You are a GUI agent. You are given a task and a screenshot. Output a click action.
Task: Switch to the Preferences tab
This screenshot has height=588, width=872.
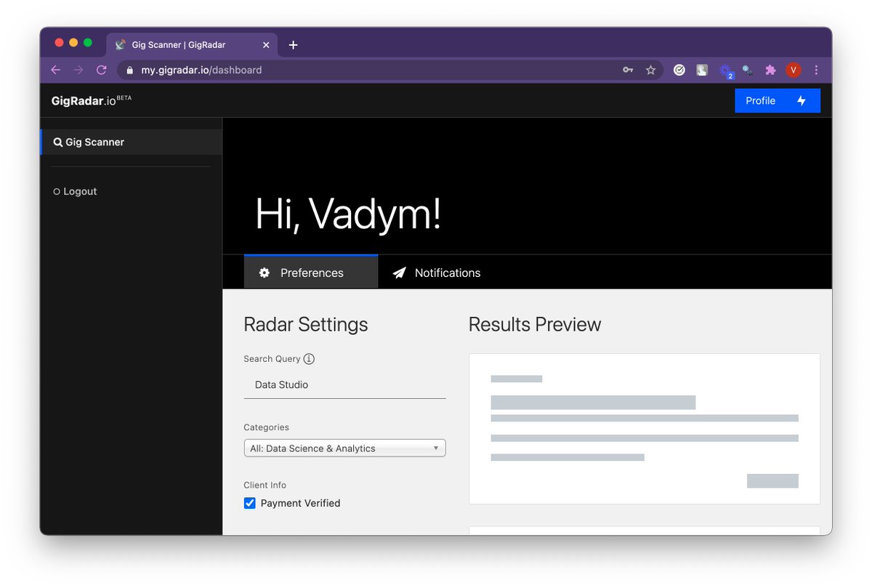point(311,273)
